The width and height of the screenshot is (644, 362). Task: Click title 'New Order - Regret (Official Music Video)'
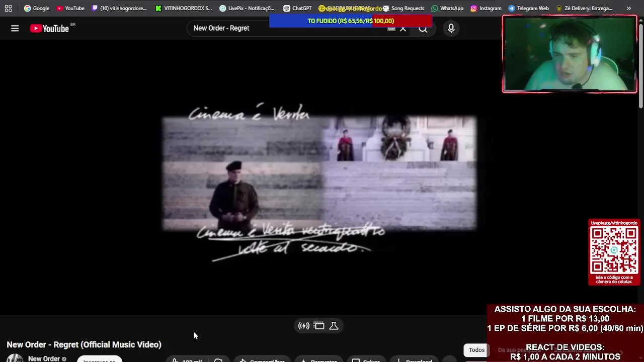[x=84, y=344]
